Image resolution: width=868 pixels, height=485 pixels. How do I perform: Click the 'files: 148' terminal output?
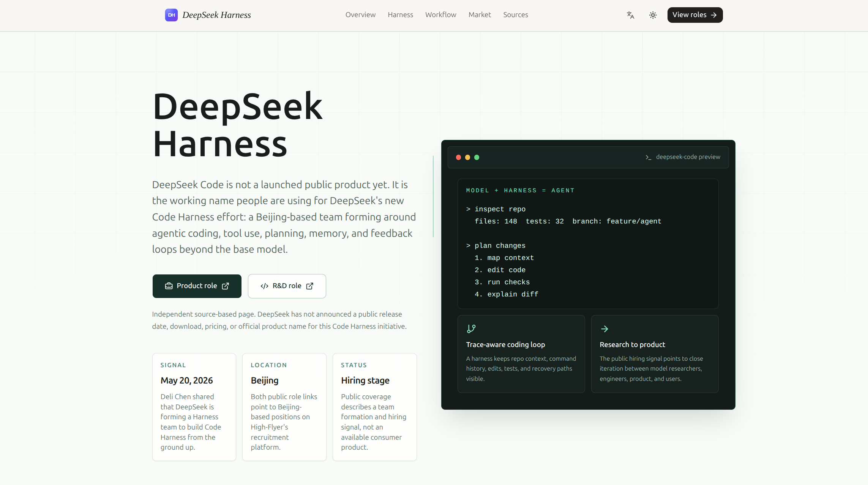[x=496, y=221]
